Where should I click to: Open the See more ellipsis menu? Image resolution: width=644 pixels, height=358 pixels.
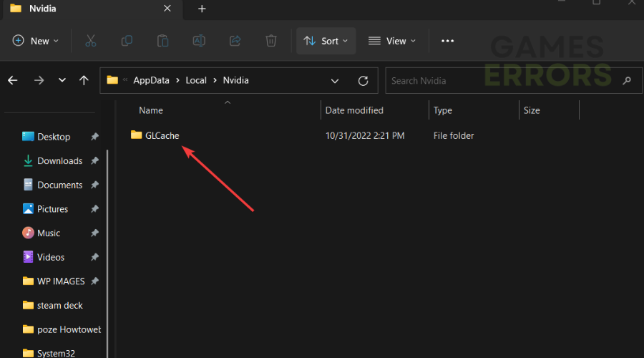pyautogui.click(x=447, y=41)
